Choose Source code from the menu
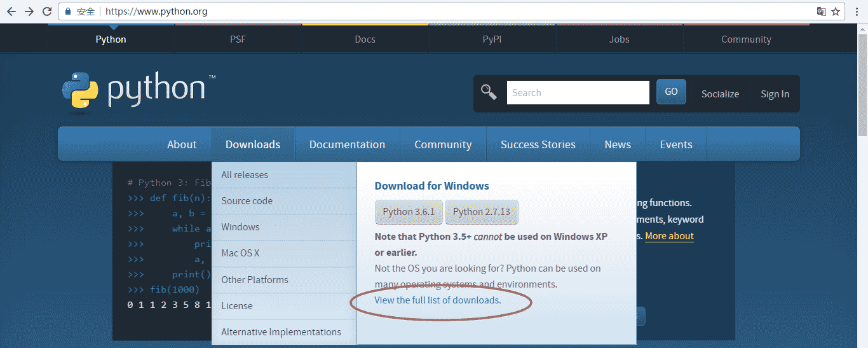The width and height of the screenshot is (868, 348). [x=247, y=201]
